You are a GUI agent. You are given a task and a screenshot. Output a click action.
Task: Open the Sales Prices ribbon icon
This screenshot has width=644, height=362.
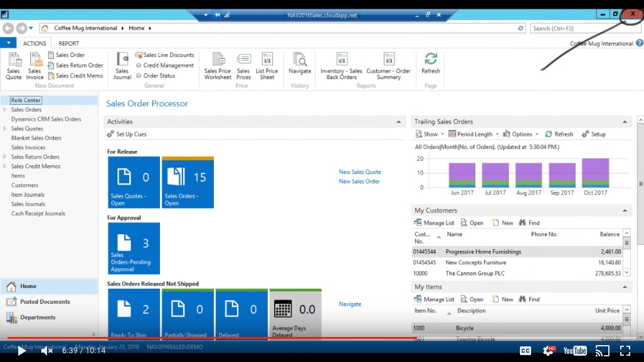243,66
